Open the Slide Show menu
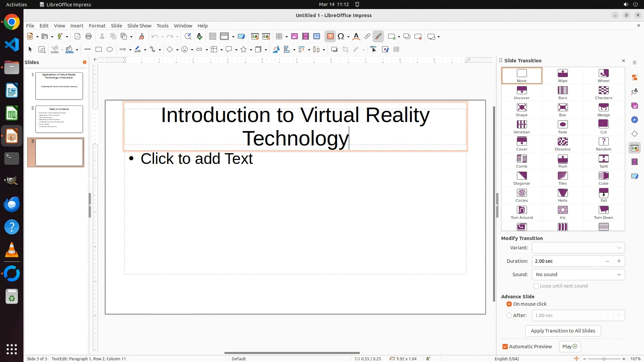The height and width of the screenshot is (362, 644). (x=139, y=26)
